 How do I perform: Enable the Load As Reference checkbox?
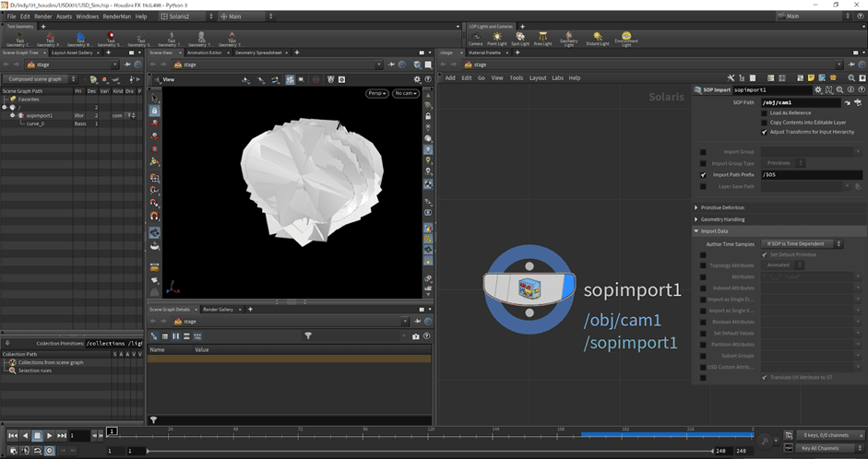point(764,112)
